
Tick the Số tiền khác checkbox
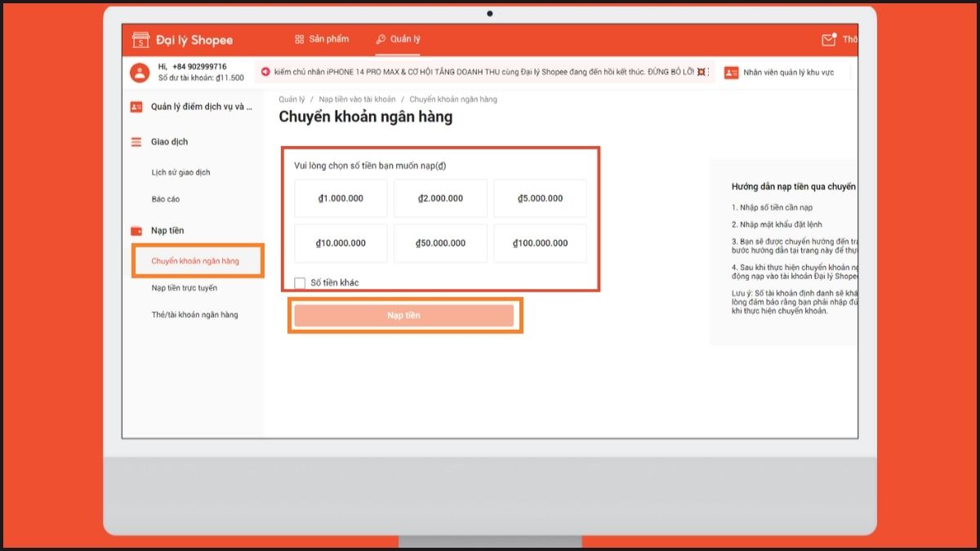click(x=300, y=283)
